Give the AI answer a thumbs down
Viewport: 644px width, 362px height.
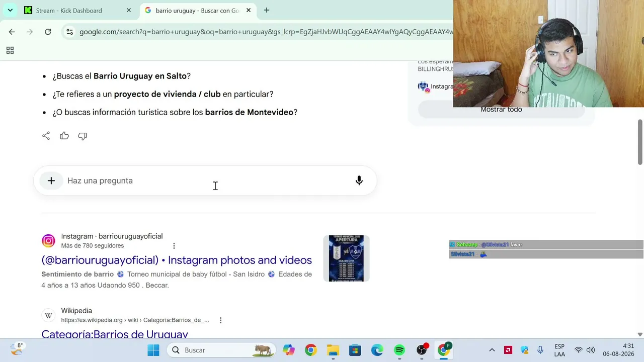click(83, 136)
